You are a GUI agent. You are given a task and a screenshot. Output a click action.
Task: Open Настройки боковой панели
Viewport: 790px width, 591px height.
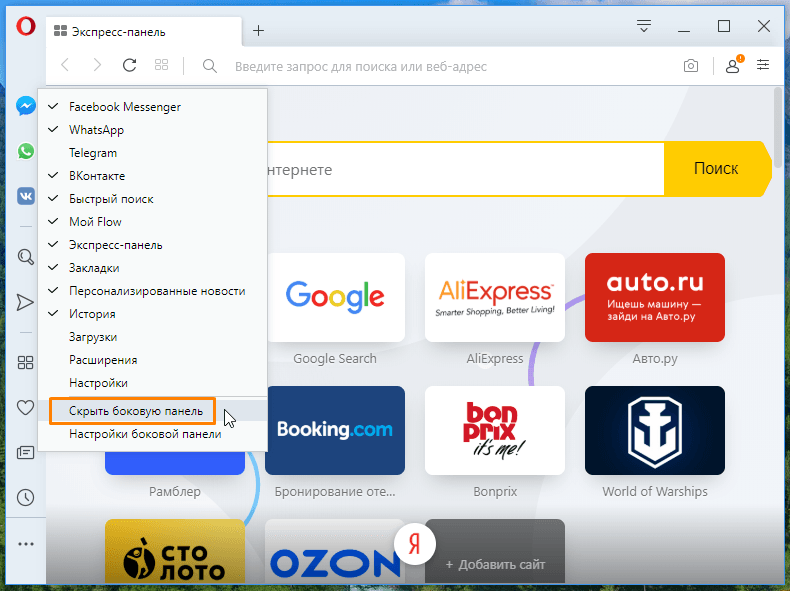tap(152, 434)
